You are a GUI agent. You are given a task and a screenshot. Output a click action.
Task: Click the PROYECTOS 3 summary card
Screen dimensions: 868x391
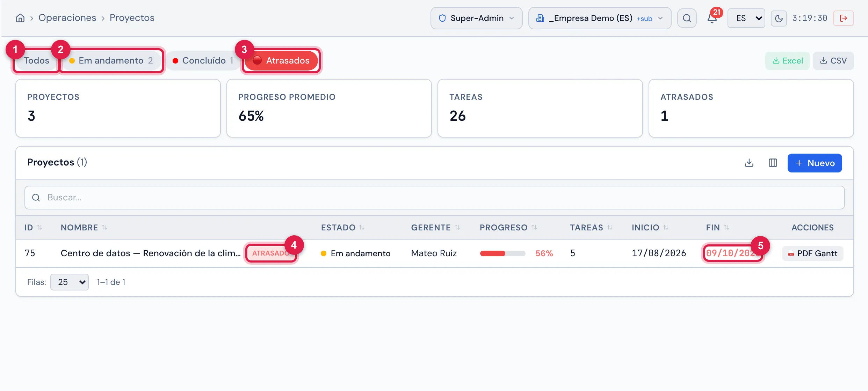pos(118,108)
